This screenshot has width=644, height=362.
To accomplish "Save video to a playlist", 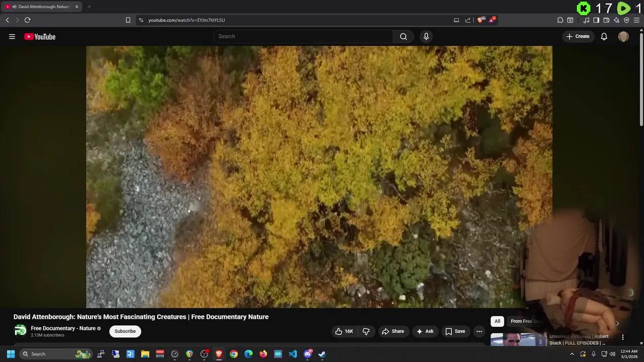I will pos(455,331).
